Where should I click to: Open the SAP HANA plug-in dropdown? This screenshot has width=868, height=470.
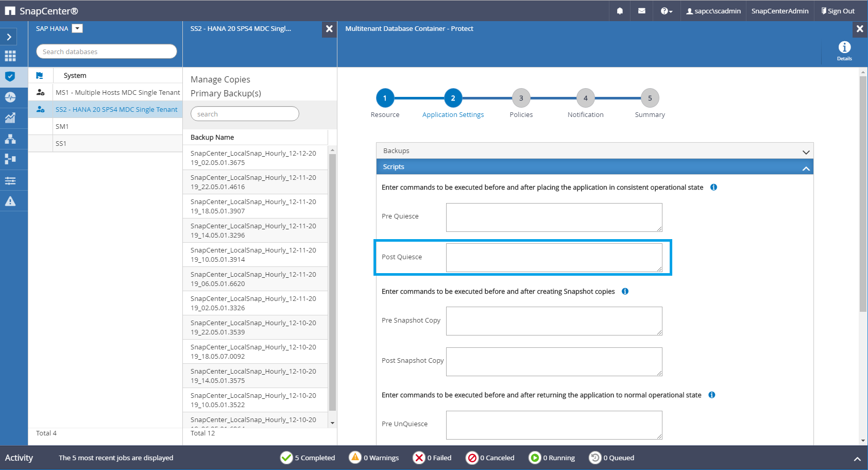77,28
